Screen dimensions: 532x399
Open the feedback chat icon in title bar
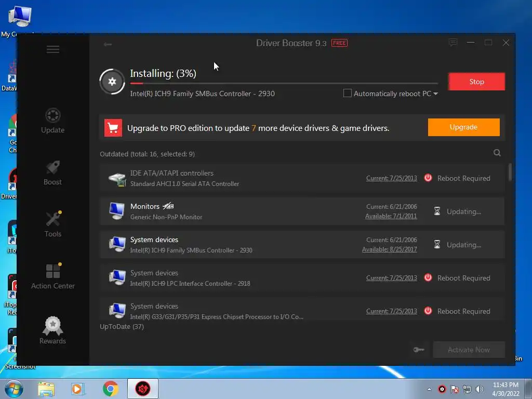[453, 43]
